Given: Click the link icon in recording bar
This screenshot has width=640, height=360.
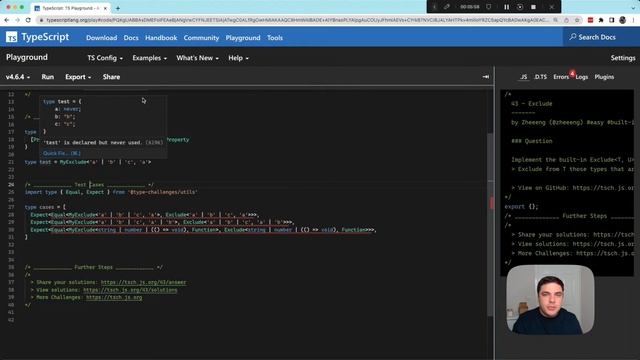Looking at the screenshot, I should click(447, 7).
